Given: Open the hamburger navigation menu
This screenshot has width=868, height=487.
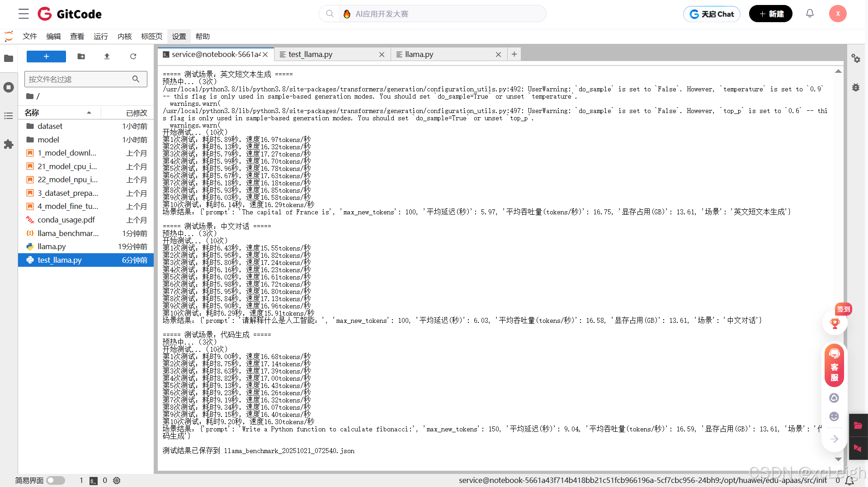Looking at the screenshot, I should point(24,14).
